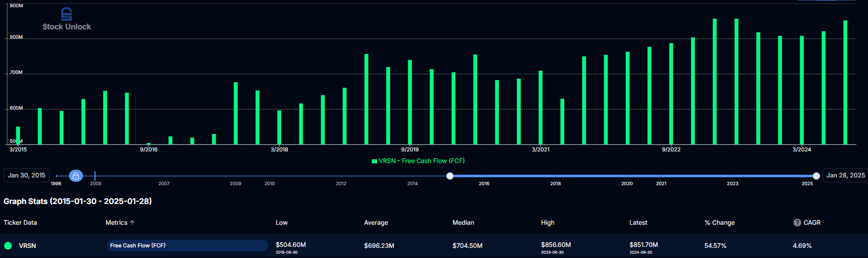Image resolution: width=868 pixels, height=258 pixels.
Task: Click the 2023-06-30 high date
Action: (552, 253)
